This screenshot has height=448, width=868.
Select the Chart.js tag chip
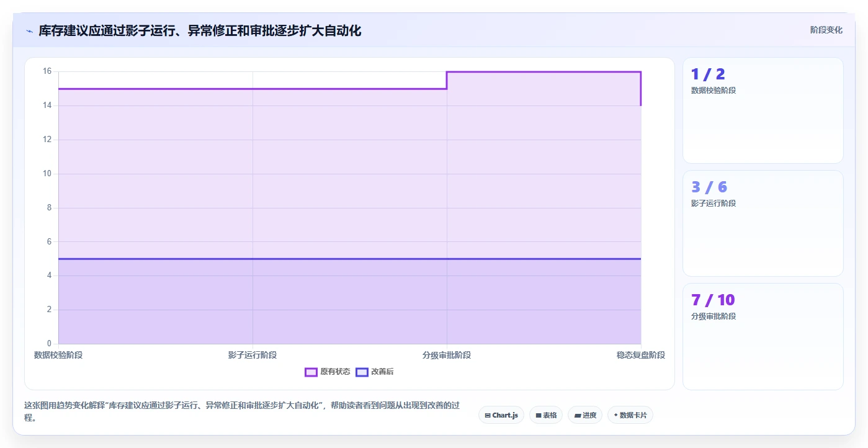(502, 415)
